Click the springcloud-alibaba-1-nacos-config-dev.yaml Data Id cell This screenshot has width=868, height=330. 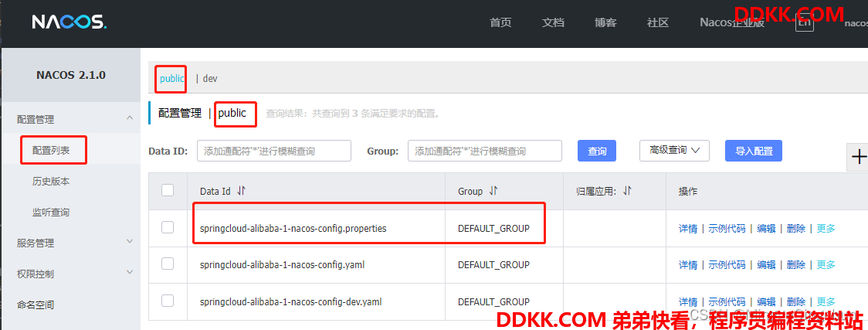click(290, 301)
